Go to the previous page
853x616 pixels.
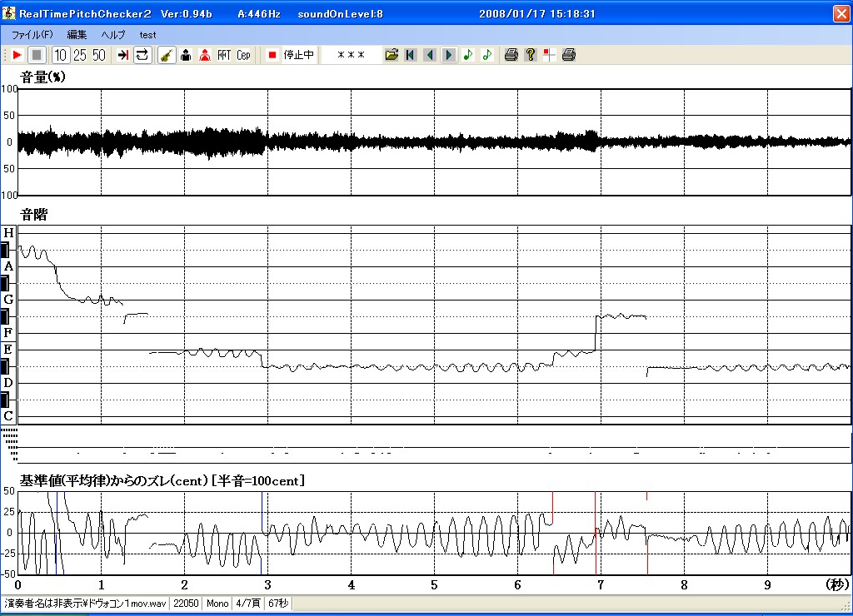(430, 55)
